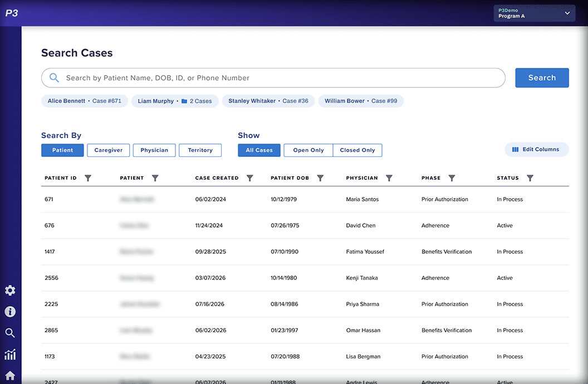The image size is (588, 384).
Task: Filter the Phase column
Action: tap(452, 178)
